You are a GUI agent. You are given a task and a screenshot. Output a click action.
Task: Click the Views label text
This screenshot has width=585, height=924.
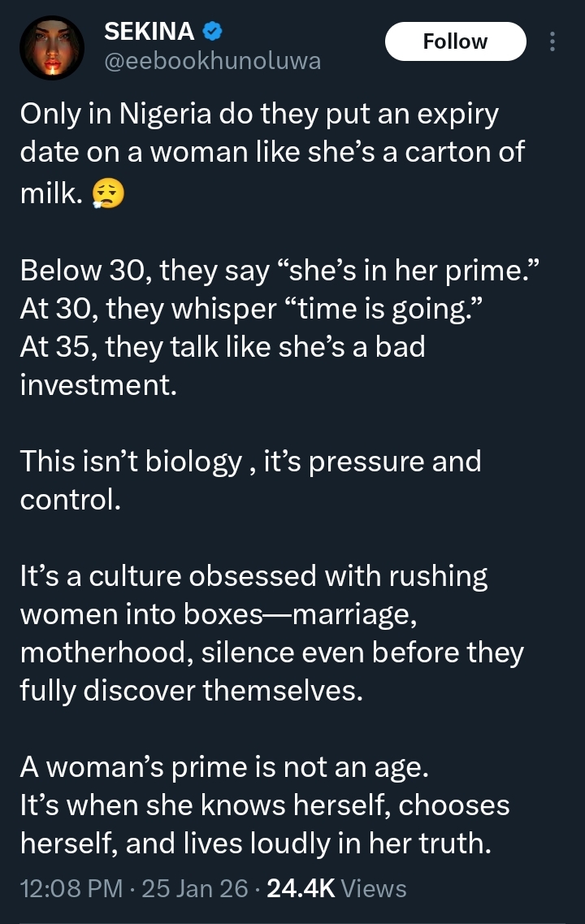[375, 888]
